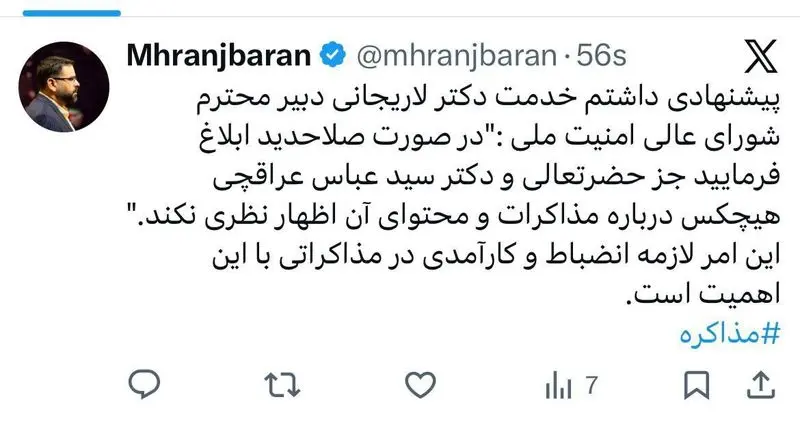Click the final line اهمیت است of the tweet
This screenshot has width=800, height=423.
click(x=704, y=294)
